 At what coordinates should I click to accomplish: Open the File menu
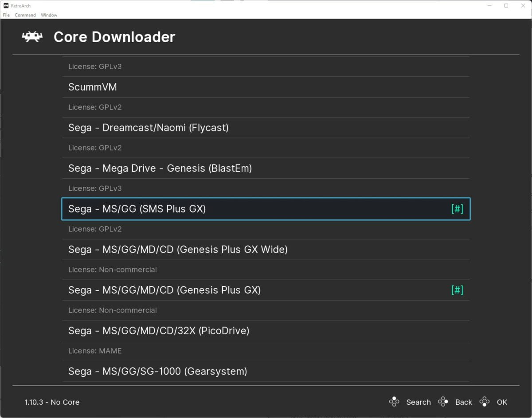tap(6, 15)
